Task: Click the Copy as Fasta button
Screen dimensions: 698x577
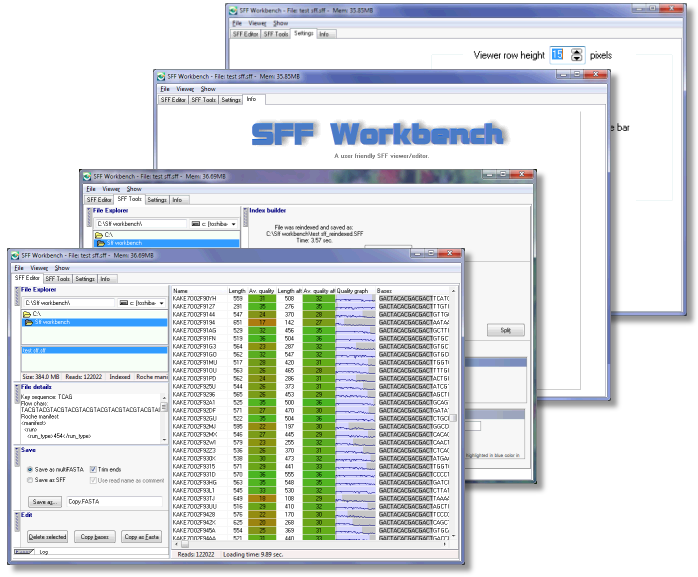Action: (142, 537)
